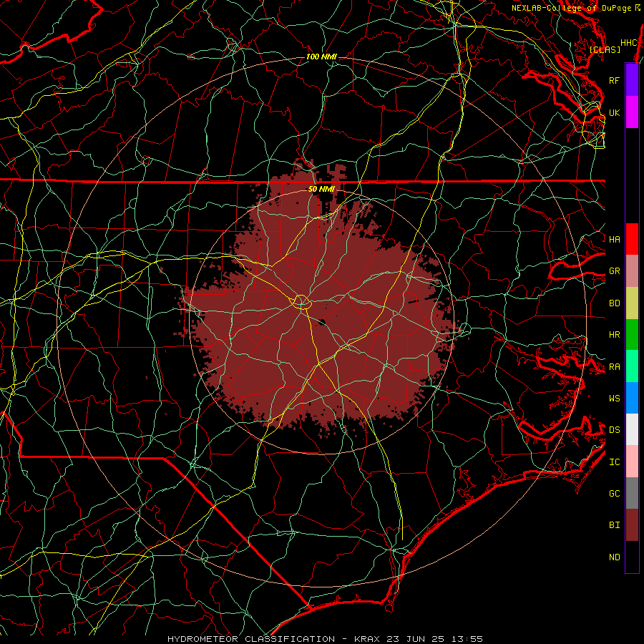Screen dimensions: 644x644
Task: Click the HYDROMETEOR CLASSIFICATION caption text
Action: 251,639
